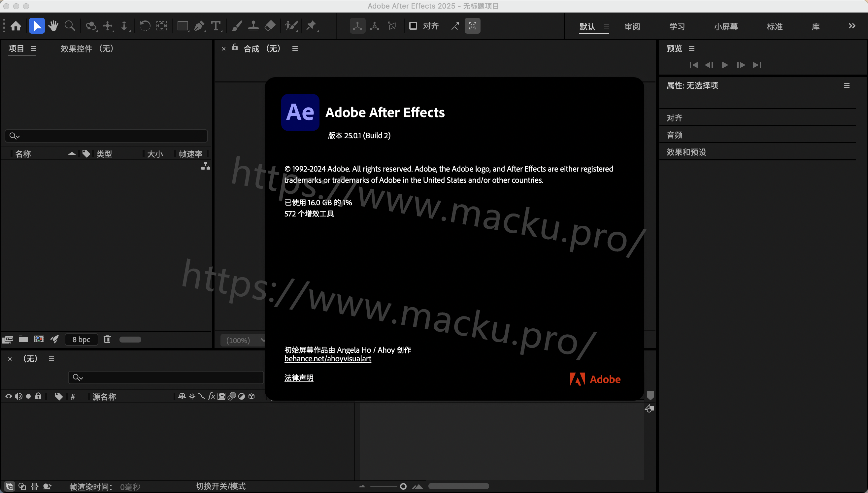Select the Type text tool
Viewport: 868px width, 493px height.
[216, 26]
